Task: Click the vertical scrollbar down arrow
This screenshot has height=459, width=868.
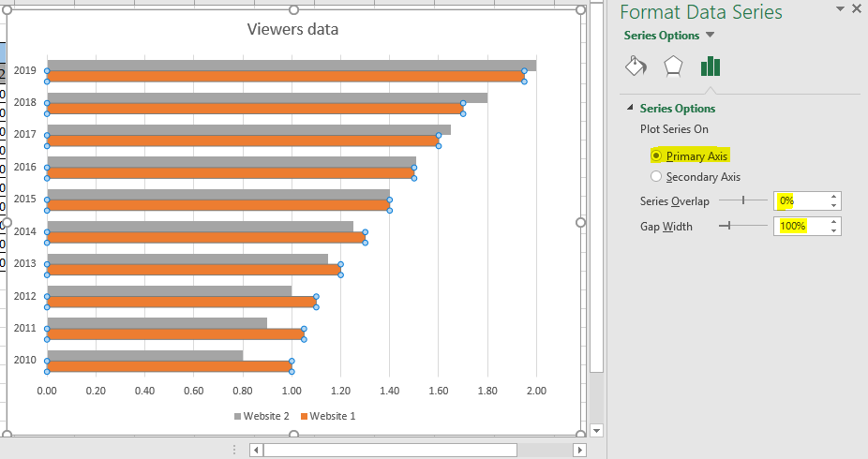Action: (597, 430)
